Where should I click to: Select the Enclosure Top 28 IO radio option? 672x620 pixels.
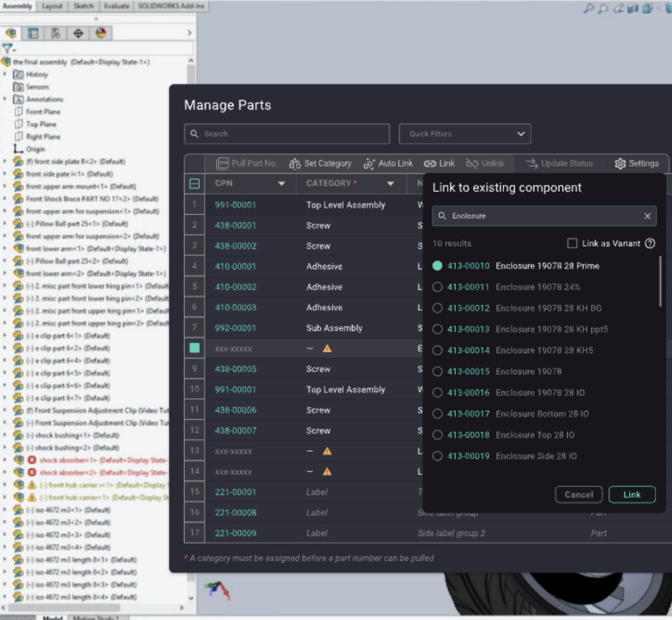click(437, 435)
